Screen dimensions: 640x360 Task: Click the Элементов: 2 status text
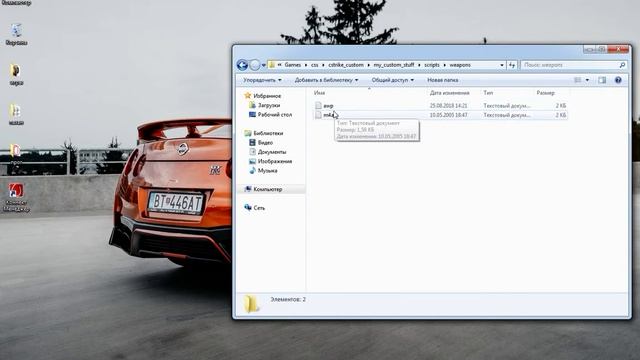[288, 300]
